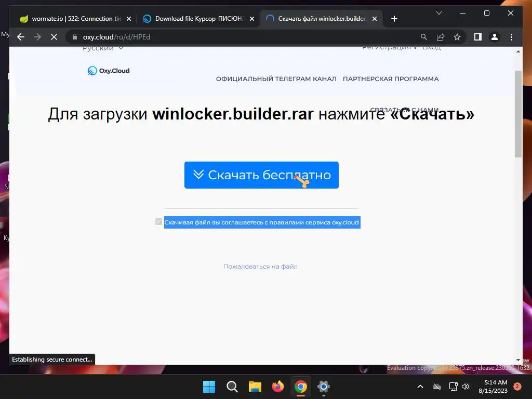The width and height of the screenshot is (532, 399).
Task: Minimize the Chrome window
Action: tap(462, 13)
